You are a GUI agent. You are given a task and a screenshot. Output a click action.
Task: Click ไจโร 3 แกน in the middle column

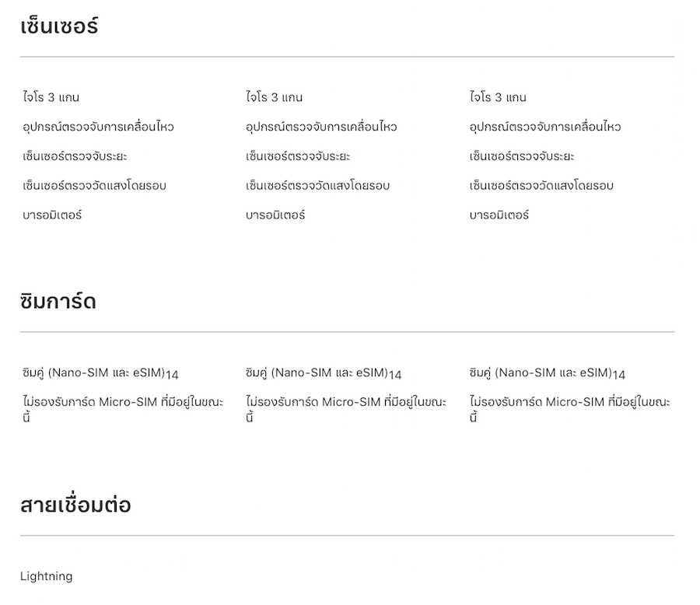click(274, 97)
